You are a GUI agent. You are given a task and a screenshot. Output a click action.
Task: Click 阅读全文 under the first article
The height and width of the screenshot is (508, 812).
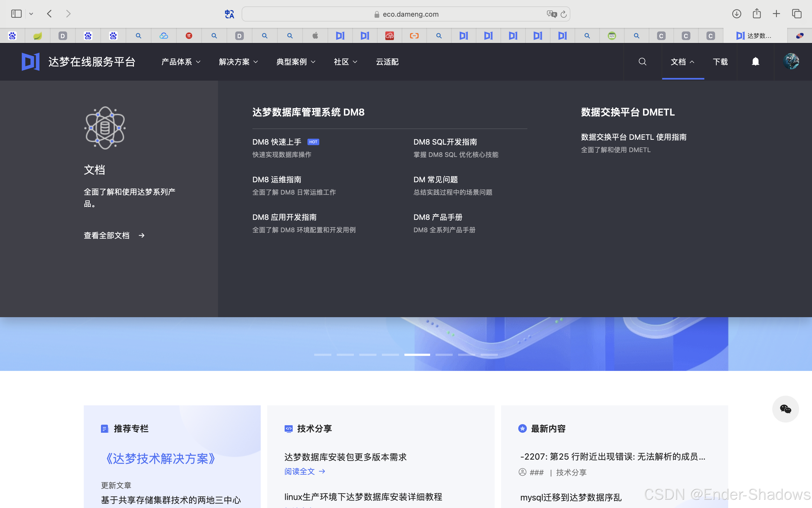pyautogui.click(x=305, y=471)
